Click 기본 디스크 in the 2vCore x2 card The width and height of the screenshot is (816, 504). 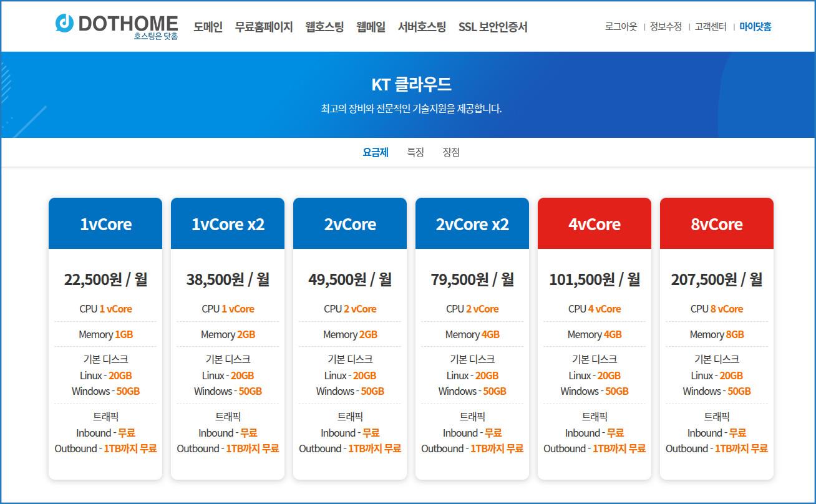(472, 359)
